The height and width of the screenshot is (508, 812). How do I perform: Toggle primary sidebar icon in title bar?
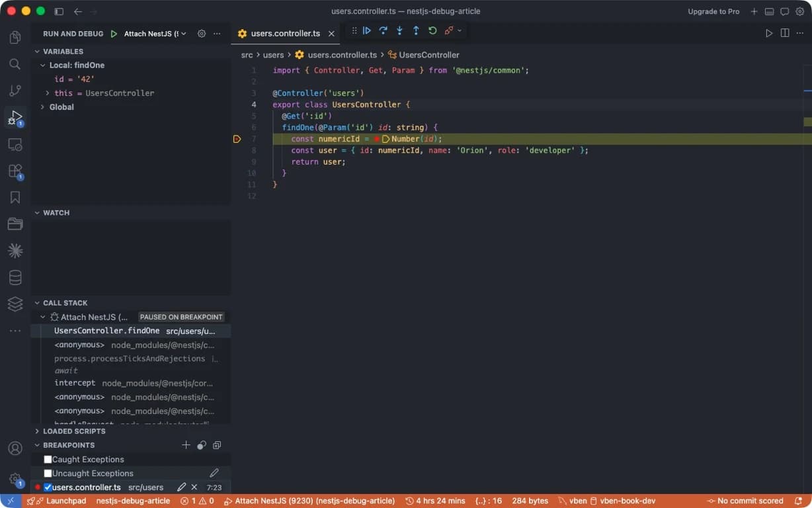coord(59,11)
